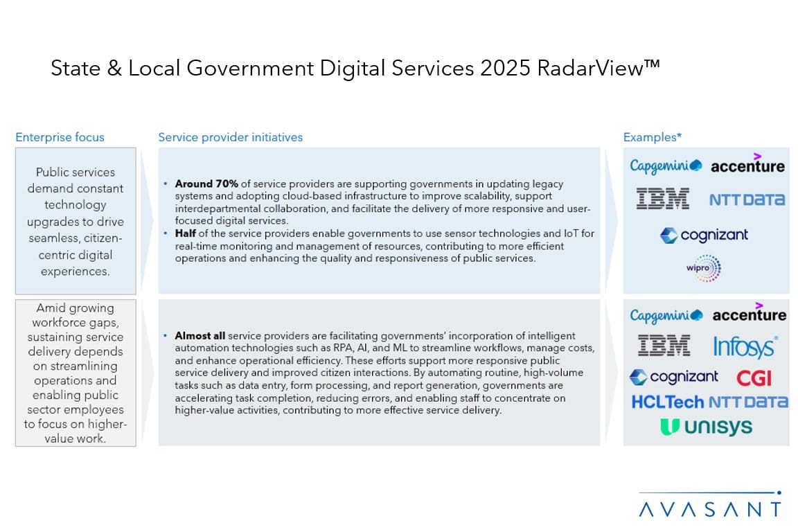
Task: Click the Cognizant logo next to CGI
Action: click(x=673, y=377)
